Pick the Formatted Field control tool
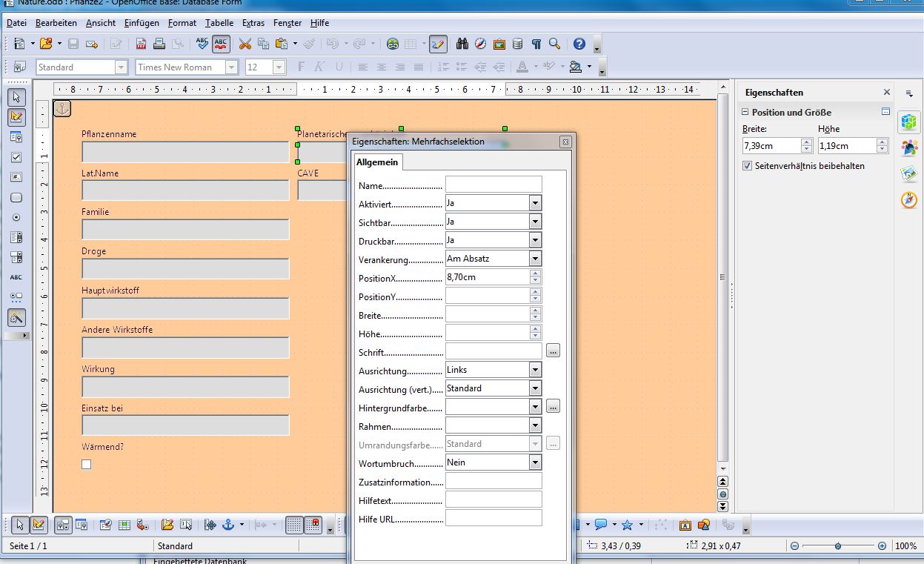 [x=16, y=178]
